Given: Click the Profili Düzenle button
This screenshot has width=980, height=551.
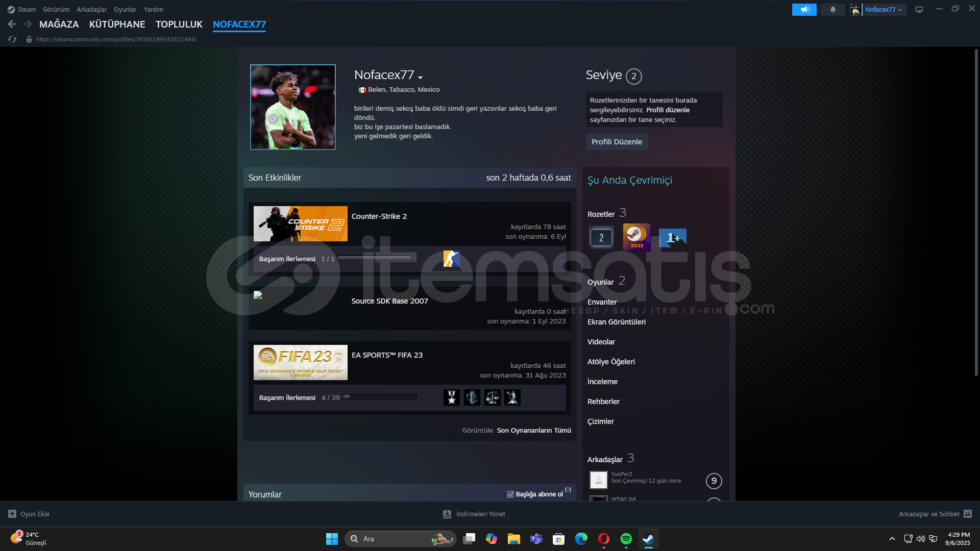Looking at the screenshot, I should (617, 142).
